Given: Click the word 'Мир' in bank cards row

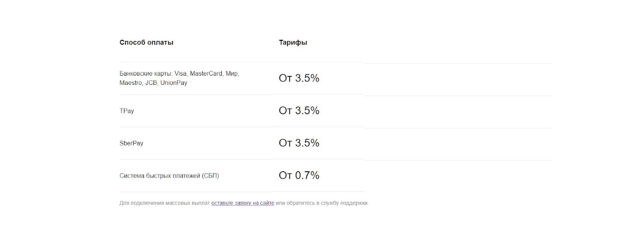Looking at the screenshot, I should [232, 74].
